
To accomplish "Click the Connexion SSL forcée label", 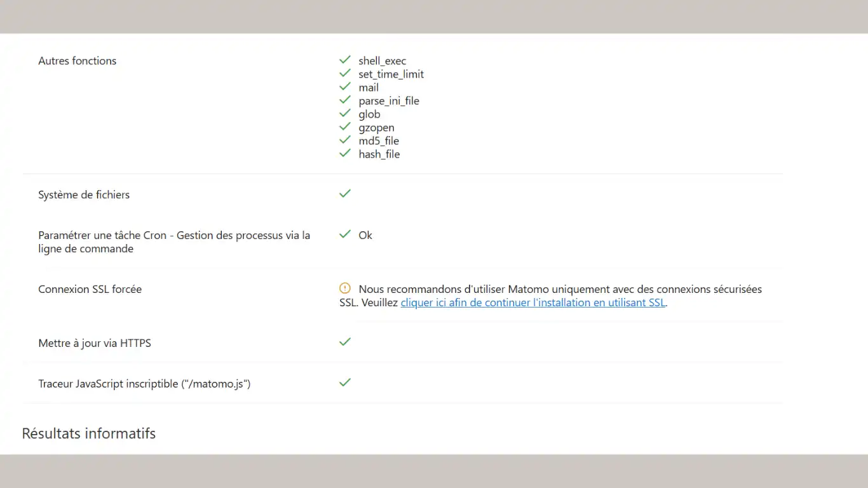I will pos(90,289).
